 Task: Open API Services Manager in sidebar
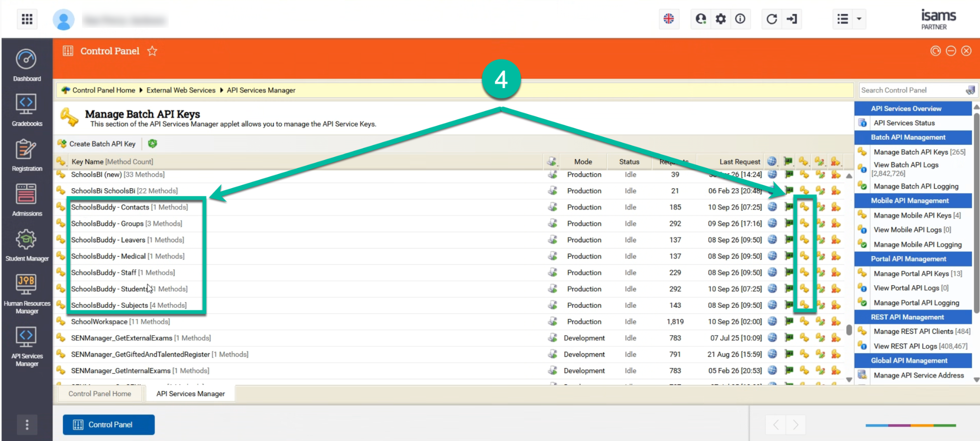27,347
